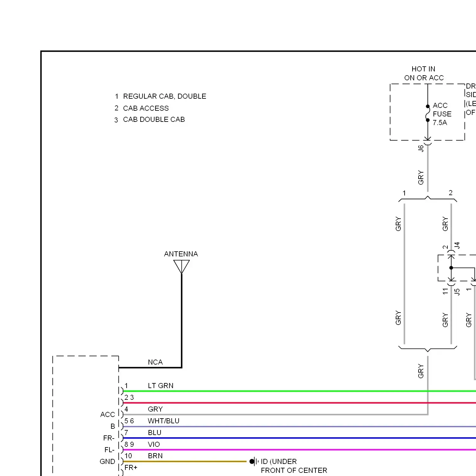Click the B terminal label on radio
The height and width of the screenshot is (476, 476).
(x=113, y=426)
